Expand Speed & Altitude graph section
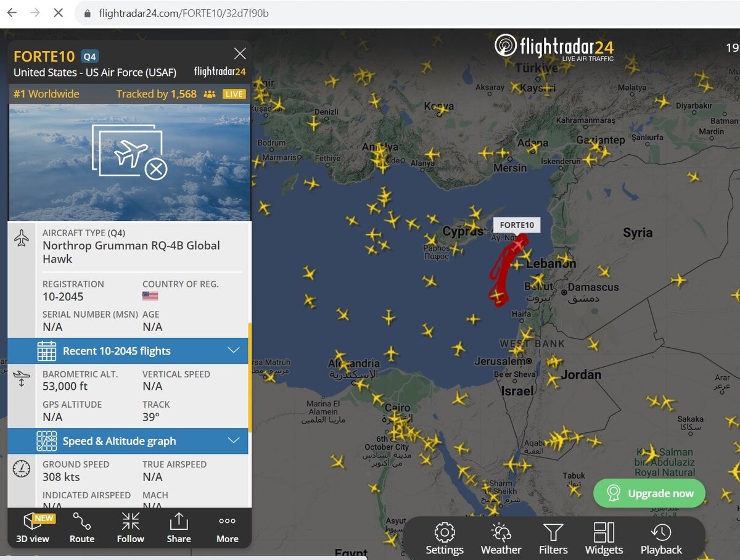Image resolution: width=740 pixels, height=560 pixels. [x=128, y=441]
